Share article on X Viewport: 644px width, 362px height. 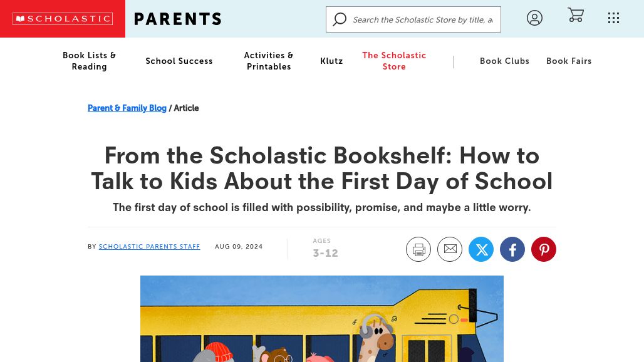tap(481, 249)
